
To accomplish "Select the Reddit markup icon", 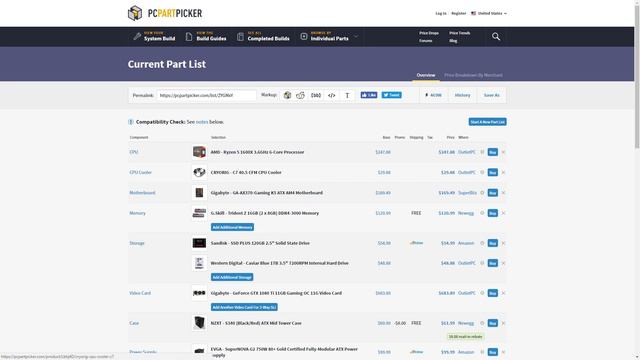I will coord(300,95).
